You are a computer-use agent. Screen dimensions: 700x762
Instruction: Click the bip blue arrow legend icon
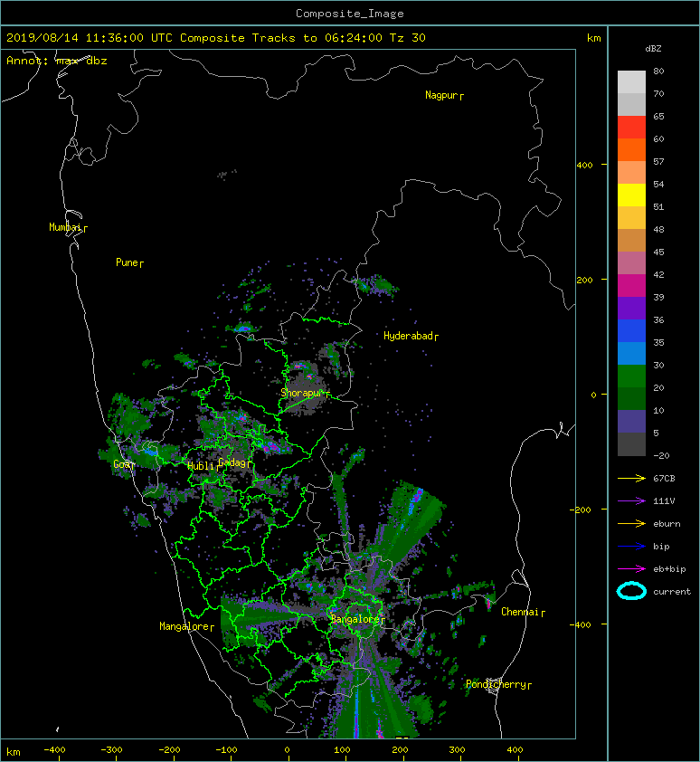(631, 547)
